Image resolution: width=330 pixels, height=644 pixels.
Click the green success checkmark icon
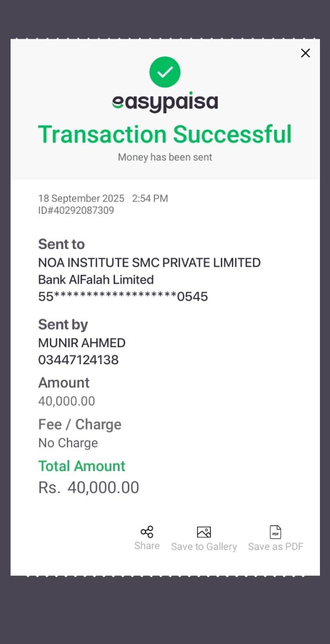click(x=165, y=72)
